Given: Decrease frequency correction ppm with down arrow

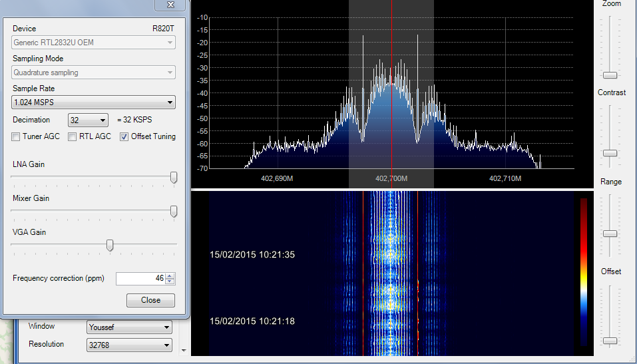Looking at the screenshot, I should point(170,281).
